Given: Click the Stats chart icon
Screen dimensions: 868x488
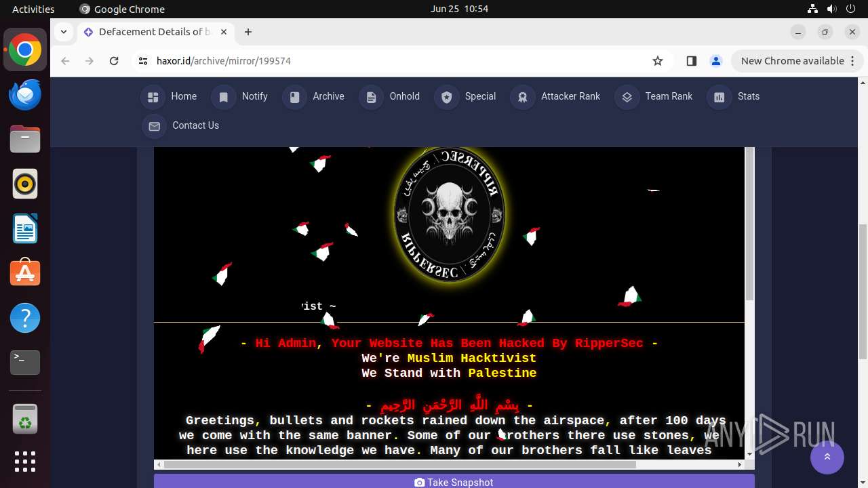Looking at the screenshot, I should [719, 97].
